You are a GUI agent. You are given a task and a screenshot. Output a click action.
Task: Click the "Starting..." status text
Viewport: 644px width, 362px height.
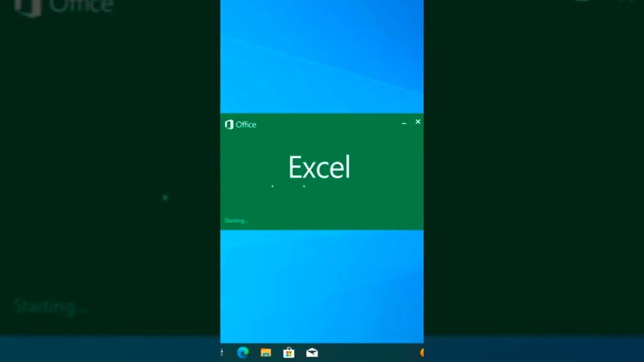(x=236, y=221)
